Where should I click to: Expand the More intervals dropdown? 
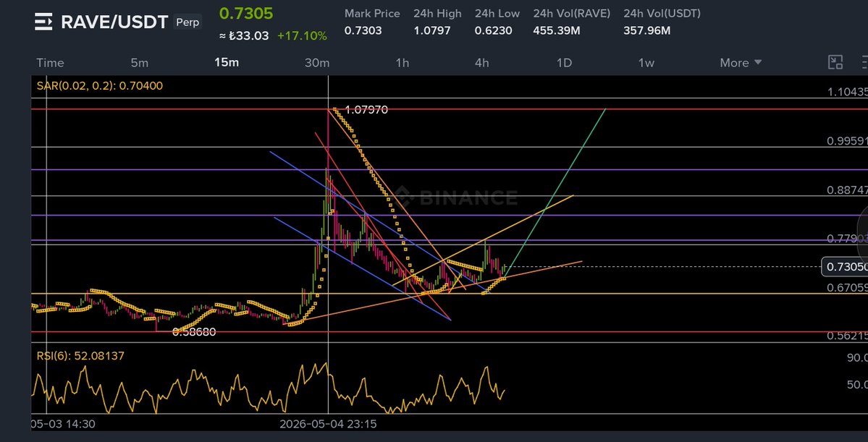tap(741, 62)
